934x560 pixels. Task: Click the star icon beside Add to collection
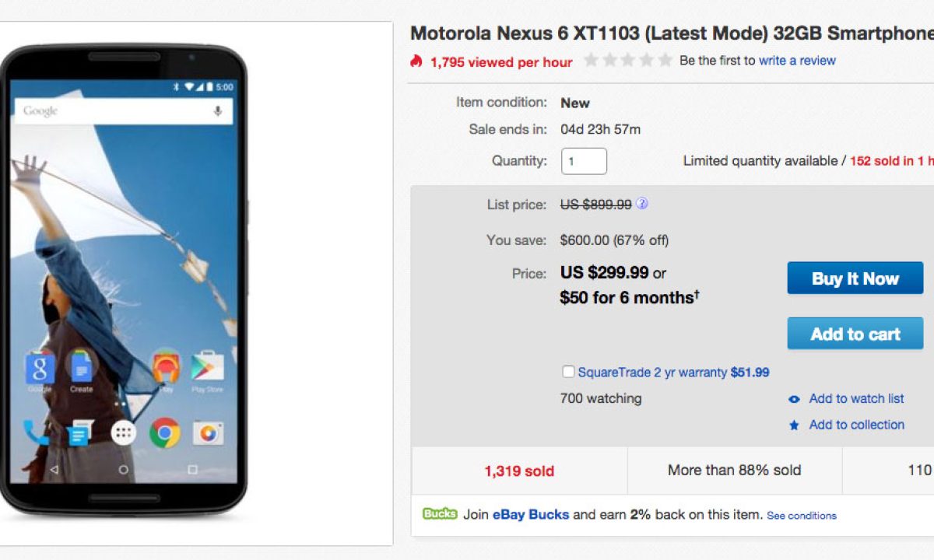[x=794, y=425]
